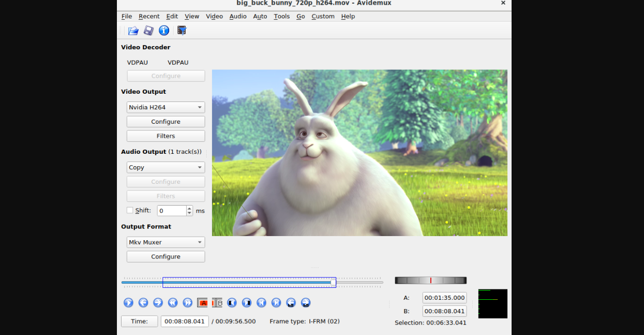Set selection marker A on current frame
The image size is (644, 335).
coord(202,302)
